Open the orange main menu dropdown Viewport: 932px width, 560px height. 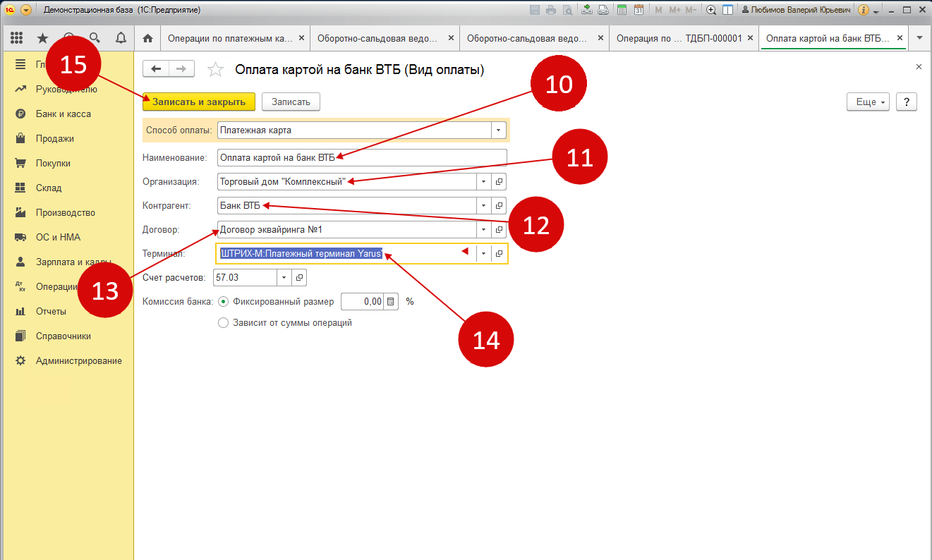pyautogui.click(x=26, y=10)
